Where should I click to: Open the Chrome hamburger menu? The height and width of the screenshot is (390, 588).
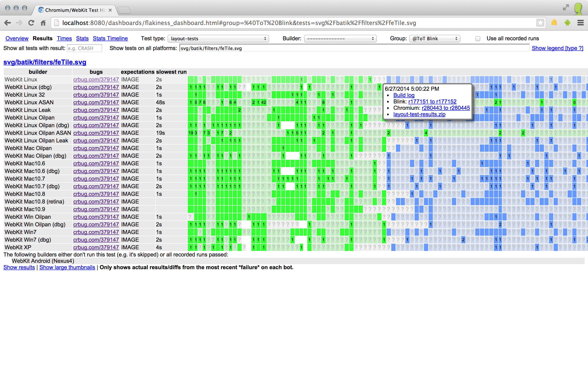click(x=581, y=23)
